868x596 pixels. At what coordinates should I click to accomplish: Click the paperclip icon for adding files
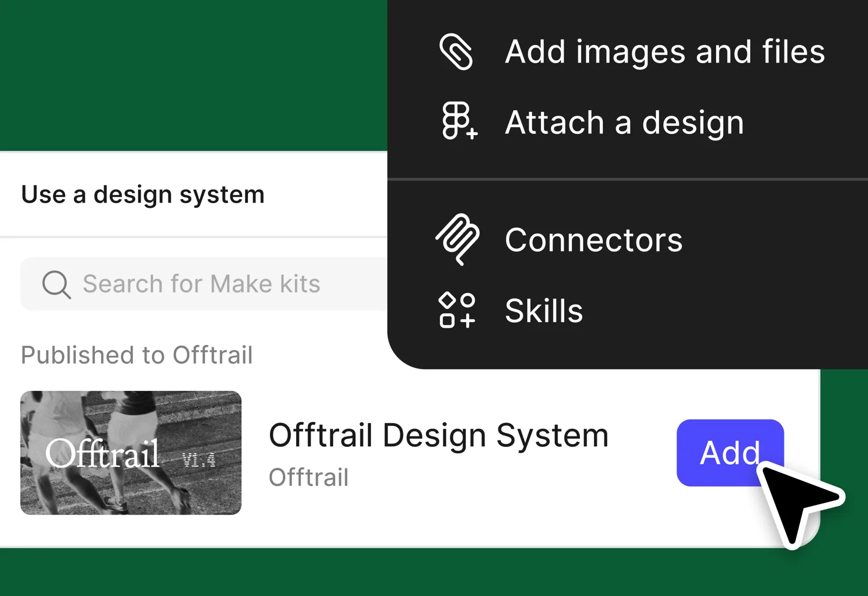coord(456,52)
